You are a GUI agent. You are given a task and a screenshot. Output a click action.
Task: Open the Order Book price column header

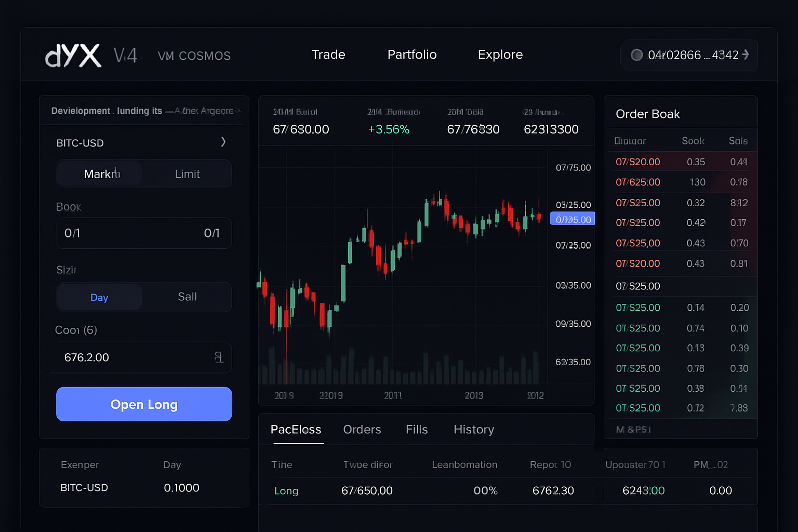(x=630, y=140)
